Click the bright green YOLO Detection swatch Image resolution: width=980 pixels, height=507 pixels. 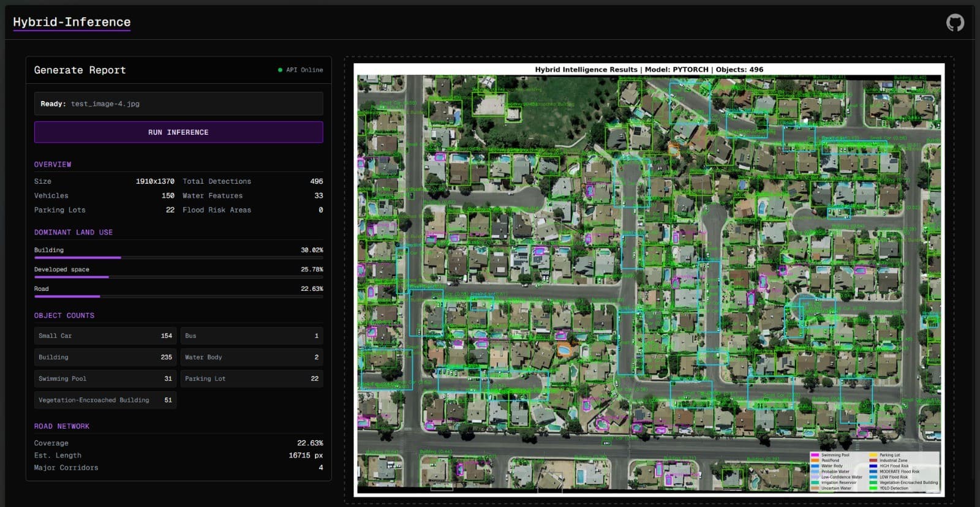(x=873, y=488)
